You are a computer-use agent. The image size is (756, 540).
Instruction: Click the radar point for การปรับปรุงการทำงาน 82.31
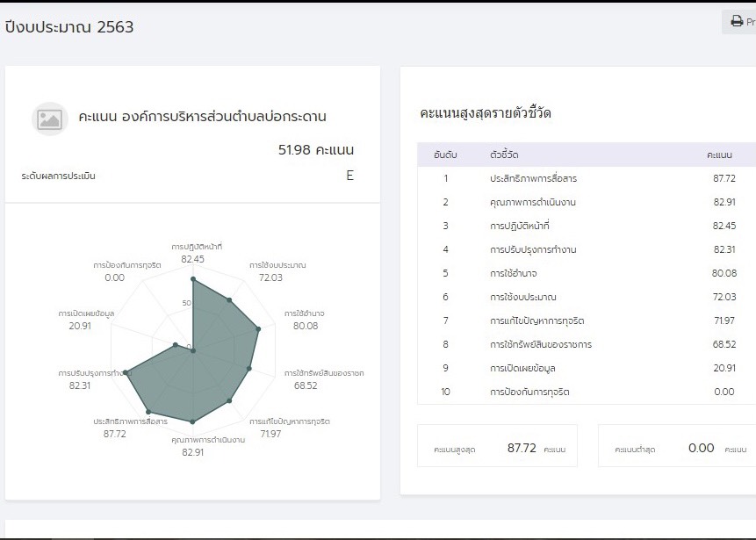[x=126, y=372]
